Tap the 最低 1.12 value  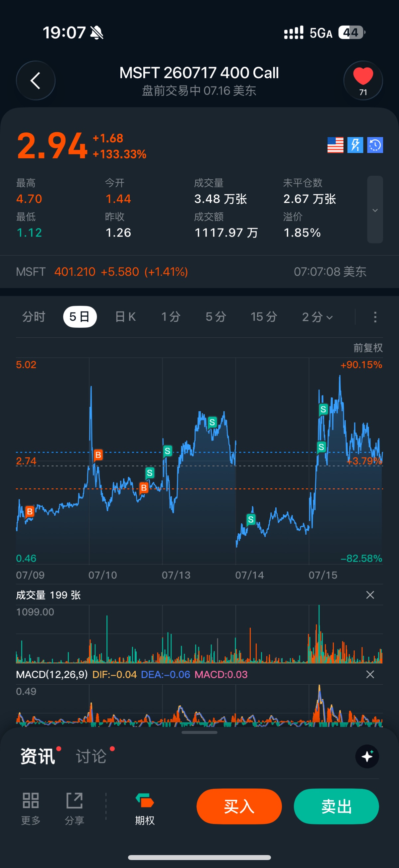[29, 233]
